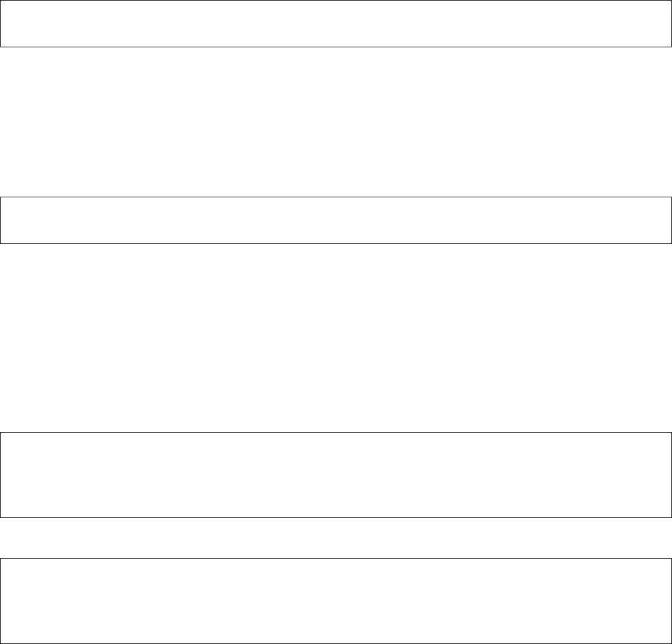Click blank space between second and third boxes
672x644 pixels.
pyautogui.click(x=336, y=338)
